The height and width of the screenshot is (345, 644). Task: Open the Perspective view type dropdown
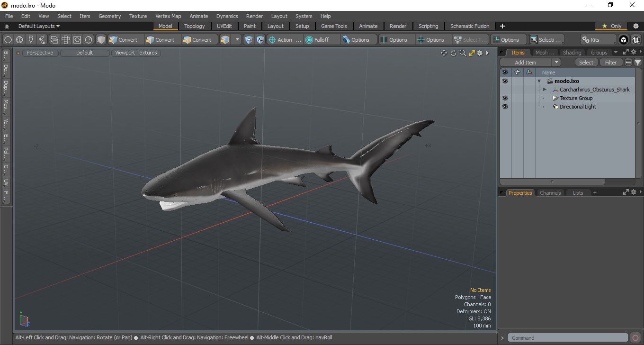40,53
